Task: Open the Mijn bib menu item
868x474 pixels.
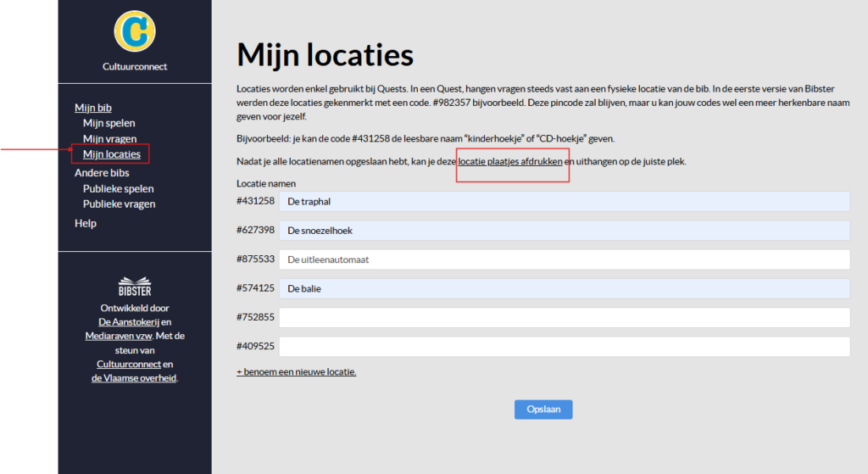Action: [x=93, y=108]
